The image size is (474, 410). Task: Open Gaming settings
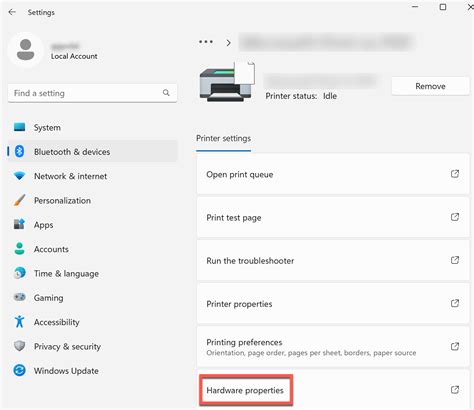[x=92, y=298]
